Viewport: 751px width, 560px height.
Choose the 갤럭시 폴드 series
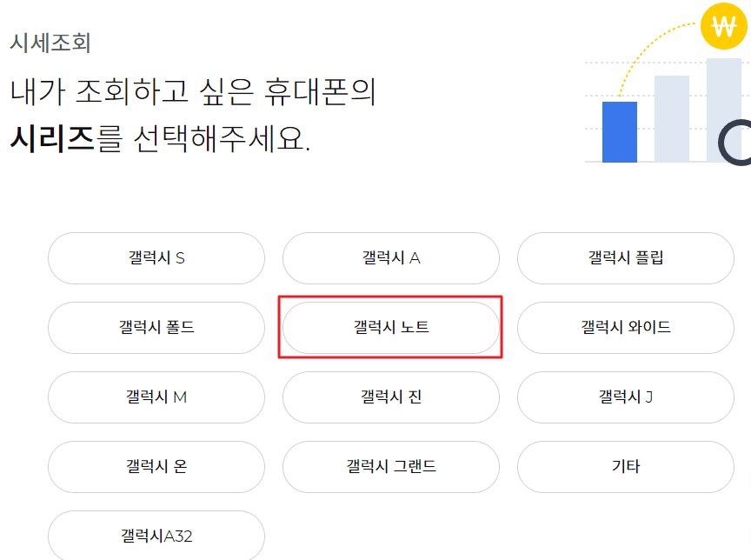pyautogui.click(x=156, y=328)
